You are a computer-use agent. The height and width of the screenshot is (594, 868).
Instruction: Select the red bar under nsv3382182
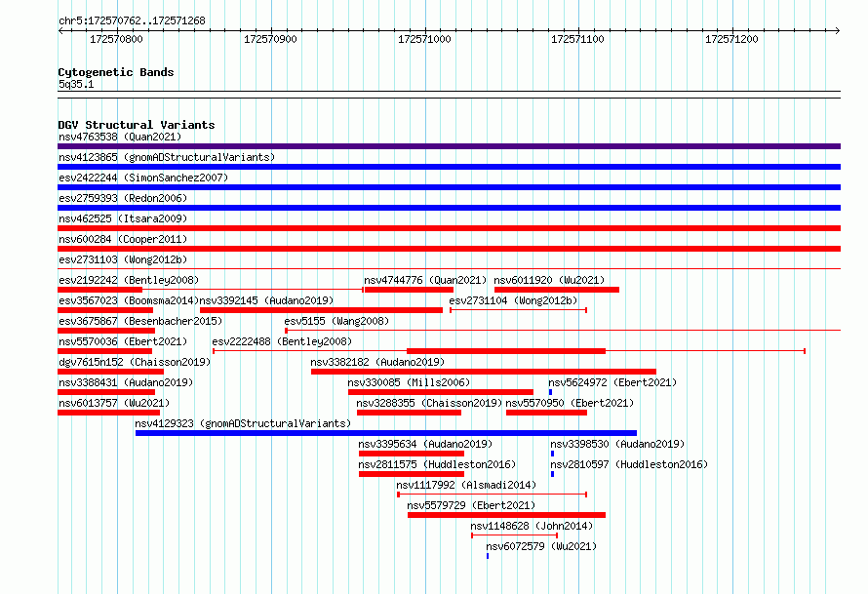[x=484, y=372]
